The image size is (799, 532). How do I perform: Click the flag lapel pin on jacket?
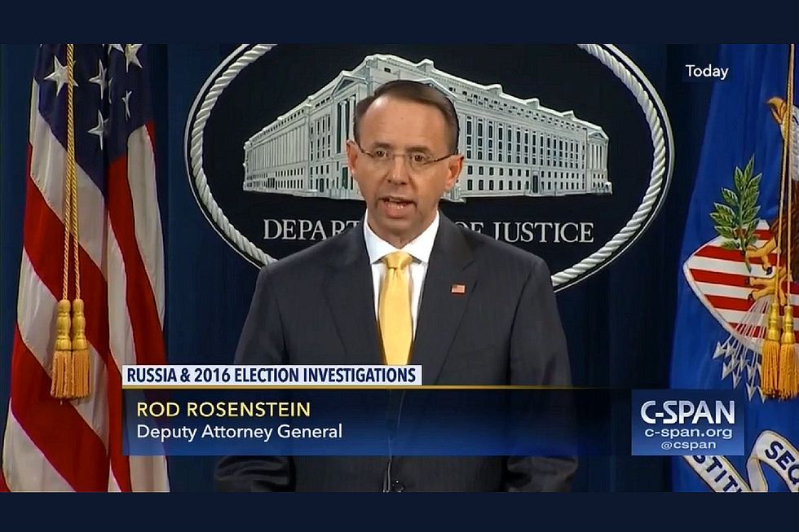click(458, 288)
